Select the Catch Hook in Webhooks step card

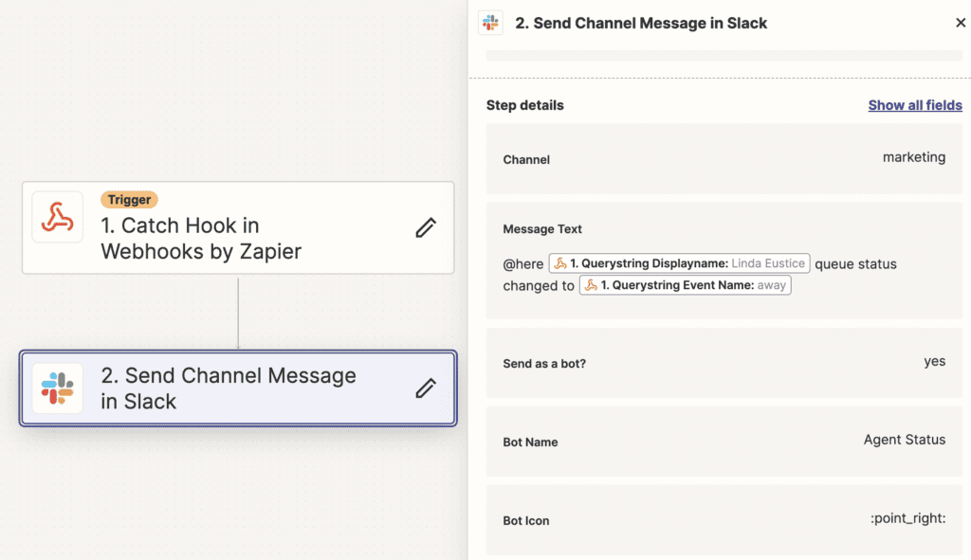pyautogui.click(x=238, y=227)
